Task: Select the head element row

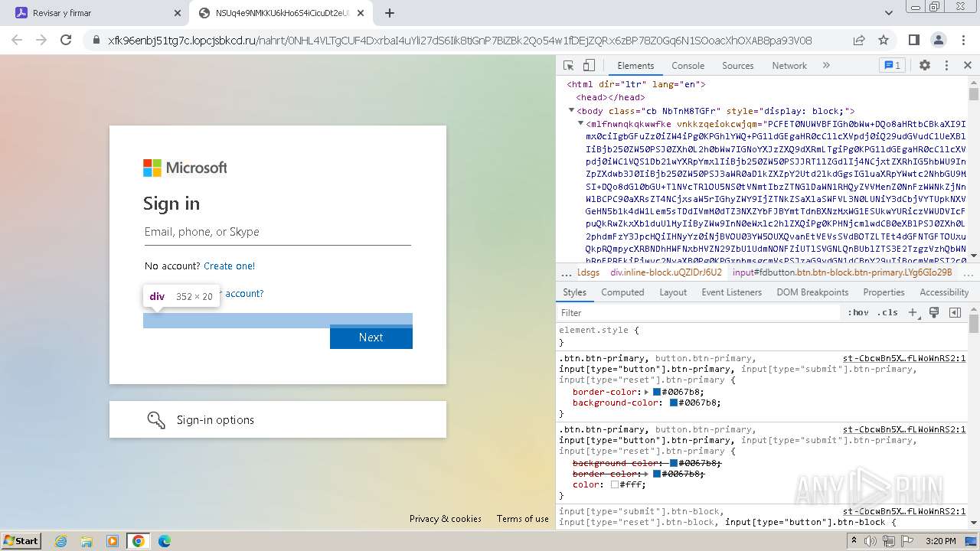Action: 610,98
